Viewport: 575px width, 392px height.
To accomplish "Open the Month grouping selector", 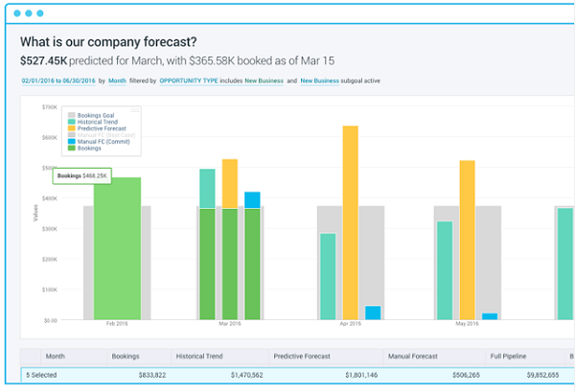I will point(117,81).
